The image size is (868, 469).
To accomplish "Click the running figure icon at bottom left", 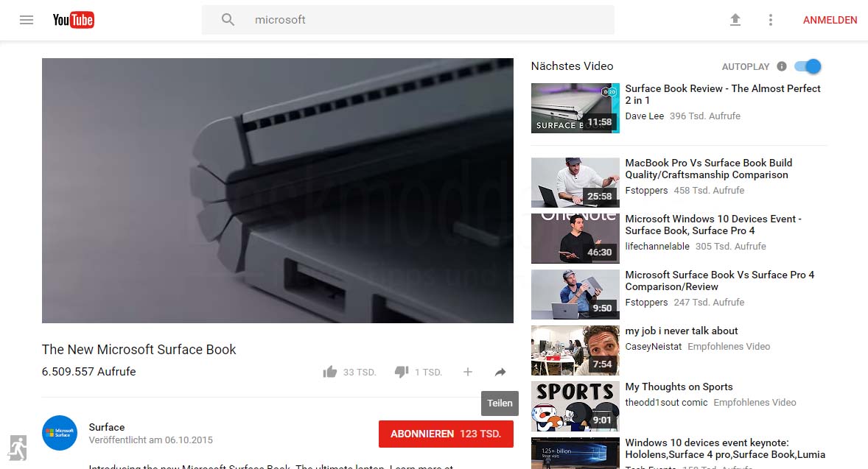I will (18, 448).
